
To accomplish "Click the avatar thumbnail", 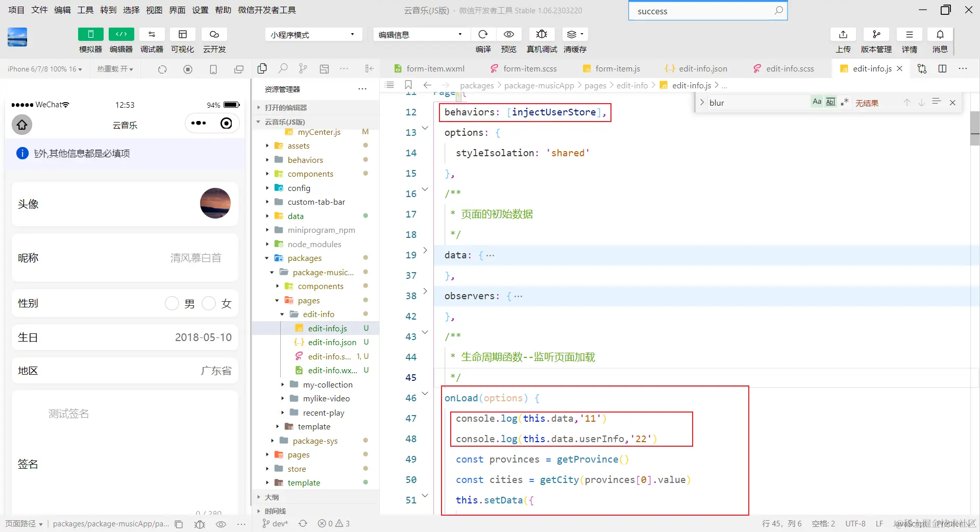I will (215, 203).
